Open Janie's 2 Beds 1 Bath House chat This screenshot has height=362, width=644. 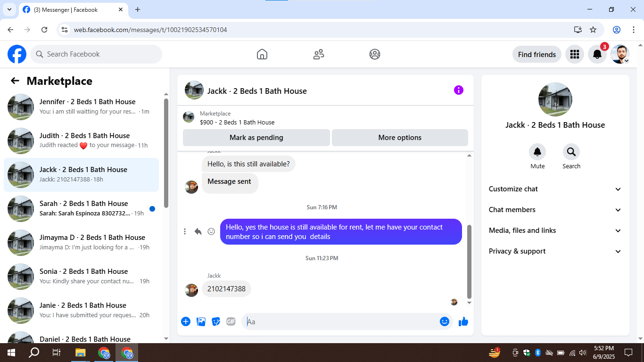pos(81,311)
